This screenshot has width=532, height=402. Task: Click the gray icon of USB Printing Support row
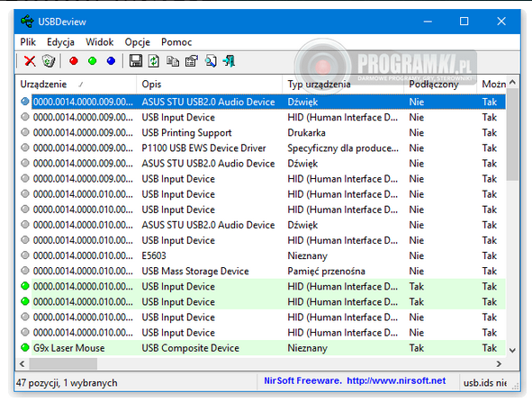[25, 132]
